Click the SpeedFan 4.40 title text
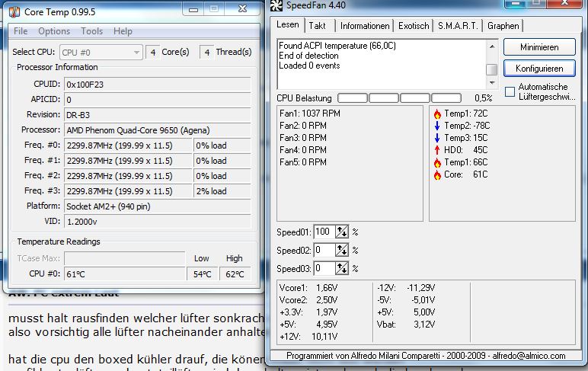The image size is (588, 371). point(316,5)
